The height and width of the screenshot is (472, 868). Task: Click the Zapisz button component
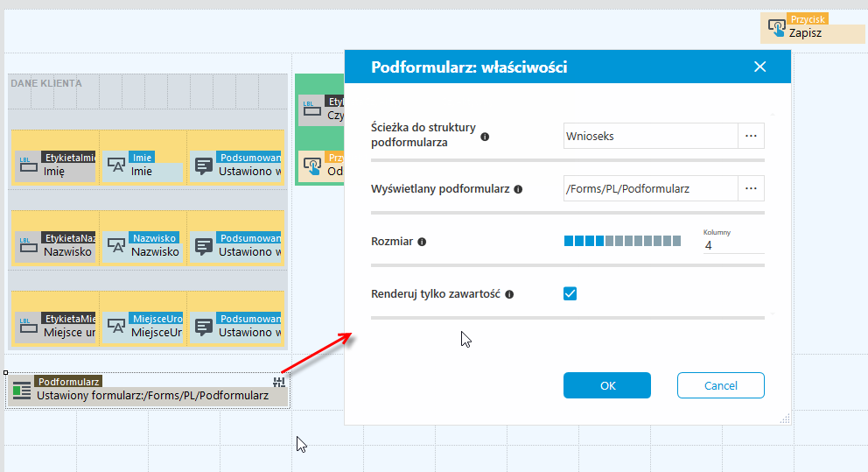tap(813, 28)
